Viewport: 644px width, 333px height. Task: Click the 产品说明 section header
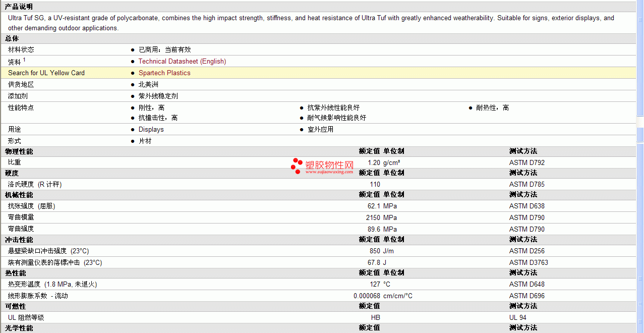point(19,7)
